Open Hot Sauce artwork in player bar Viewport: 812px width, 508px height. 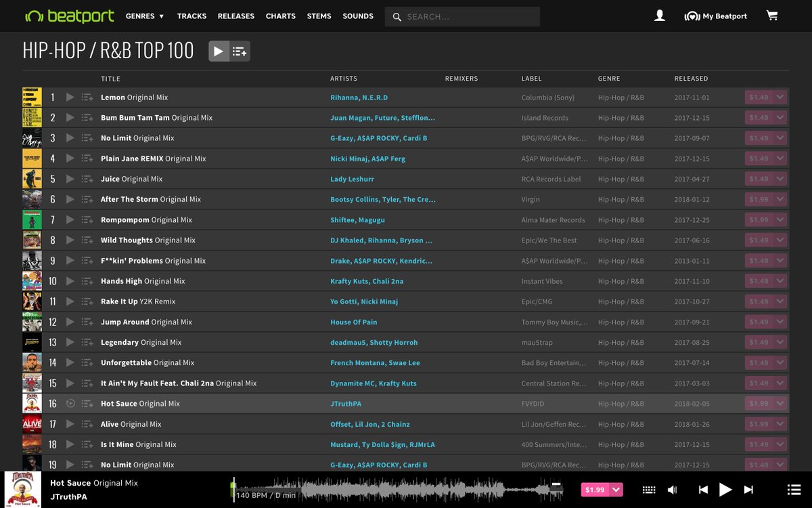pyautogui.click(x=23, y=490)
